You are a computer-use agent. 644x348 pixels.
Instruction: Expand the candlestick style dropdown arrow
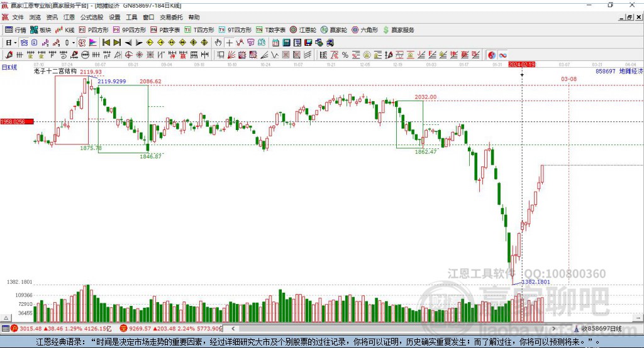74,43
